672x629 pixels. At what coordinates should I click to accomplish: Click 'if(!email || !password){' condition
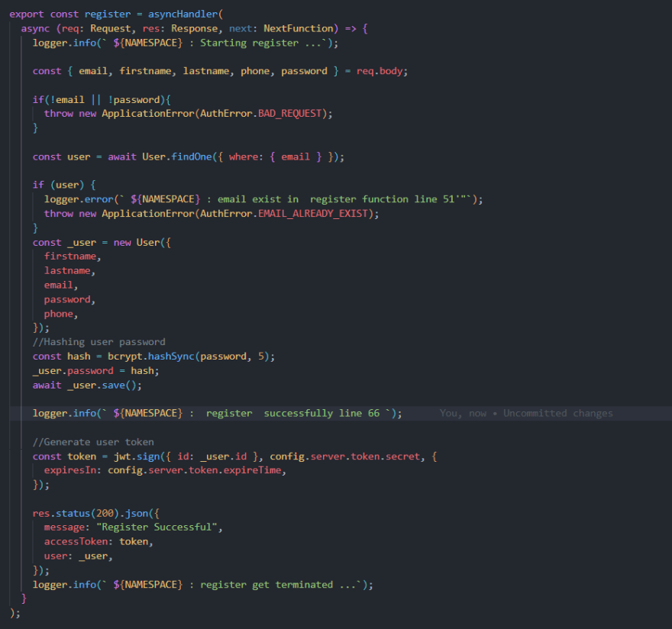click(102, 100)
